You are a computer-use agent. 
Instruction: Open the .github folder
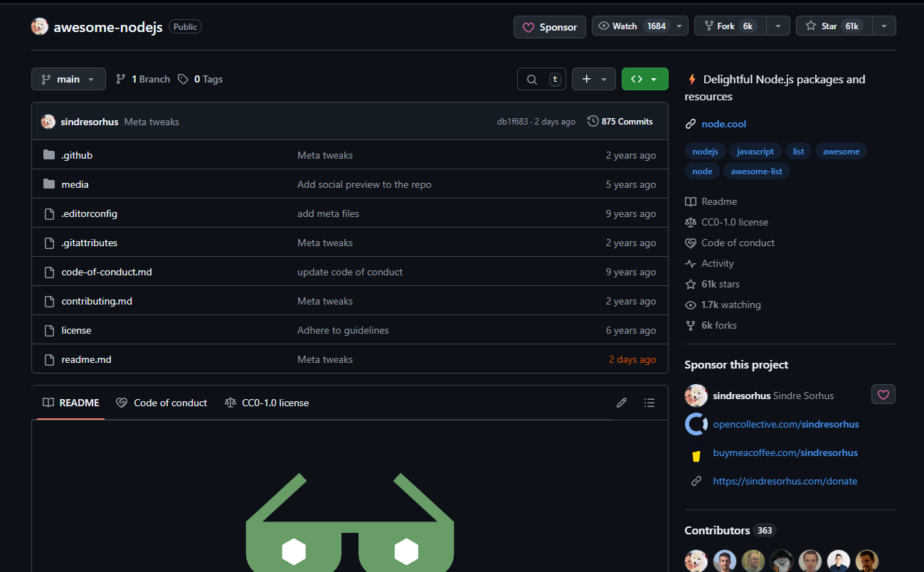click(x=77, y=155)
